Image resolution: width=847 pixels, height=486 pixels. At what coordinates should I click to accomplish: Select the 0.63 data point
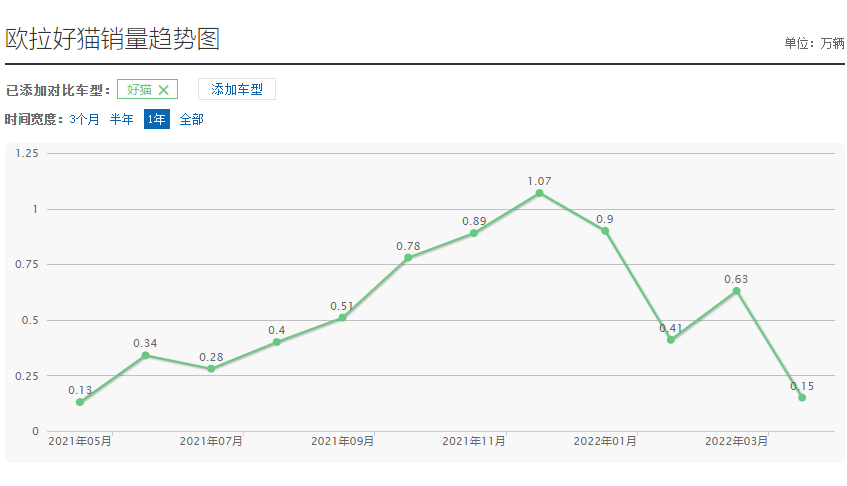tap(737, 291)
